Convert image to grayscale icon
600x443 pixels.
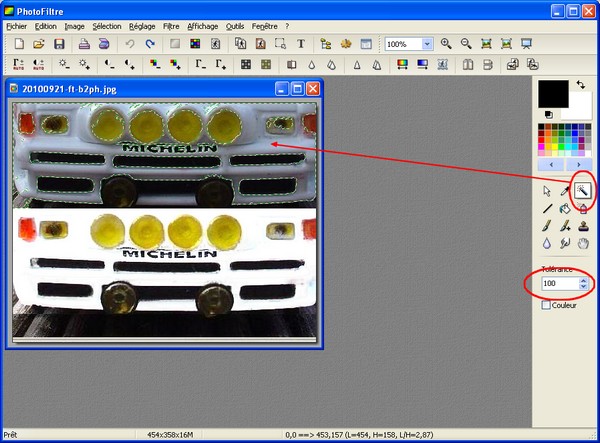point(246,64)
